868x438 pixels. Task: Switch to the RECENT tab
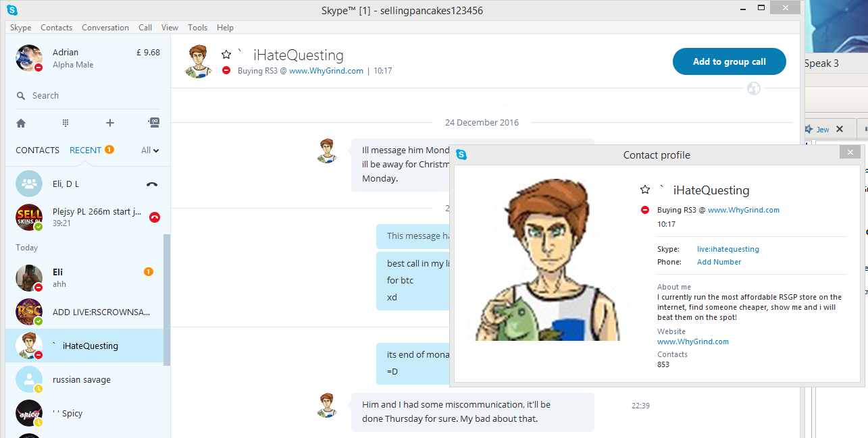(x=86, y=150)
